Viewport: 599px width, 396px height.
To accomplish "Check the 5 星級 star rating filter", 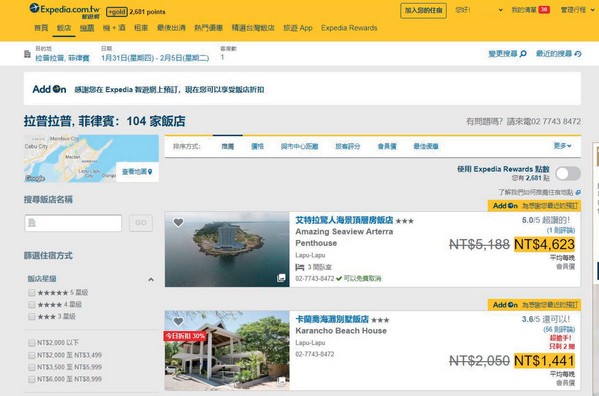I will coord(32,293).
